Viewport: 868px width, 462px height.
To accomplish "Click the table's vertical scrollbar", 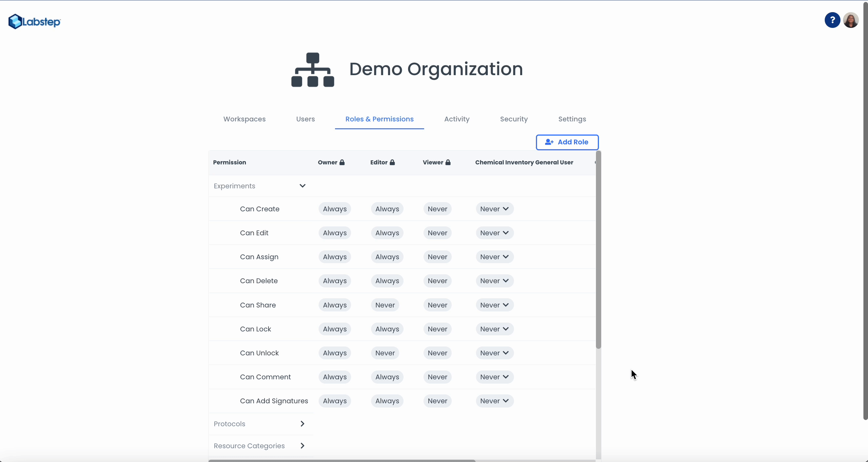I will 598,250.
